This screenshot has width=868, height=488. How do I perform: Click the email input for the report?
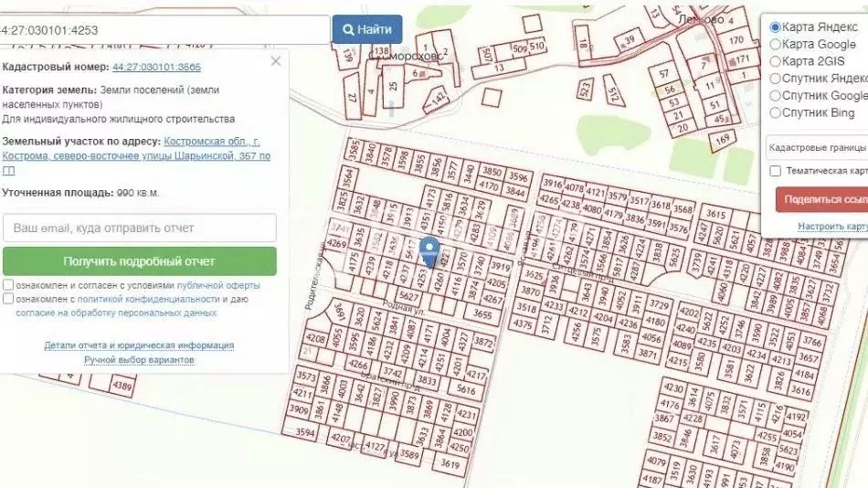pos(140,228)
